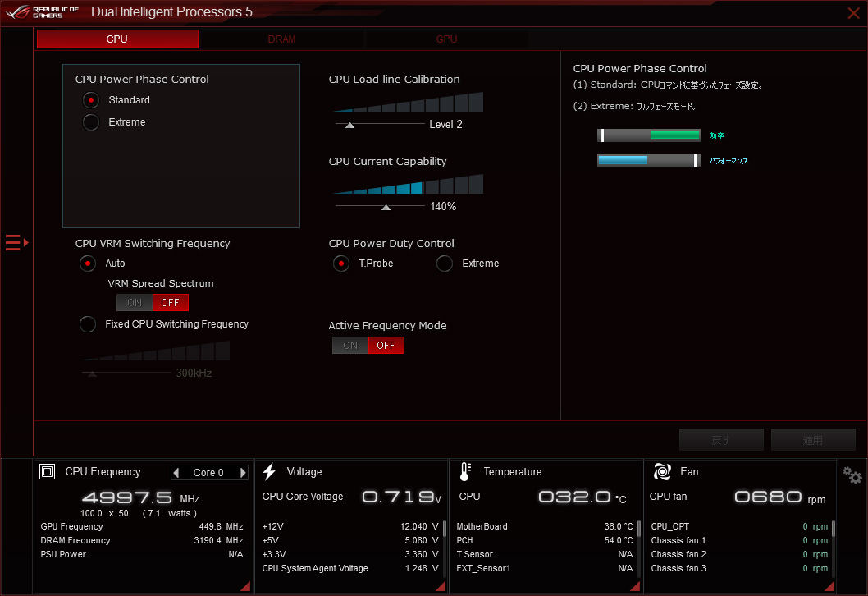Turn VRM Spread Spectrum ON
The width and height of the screenshot is (868, 596).
(135, 302)
